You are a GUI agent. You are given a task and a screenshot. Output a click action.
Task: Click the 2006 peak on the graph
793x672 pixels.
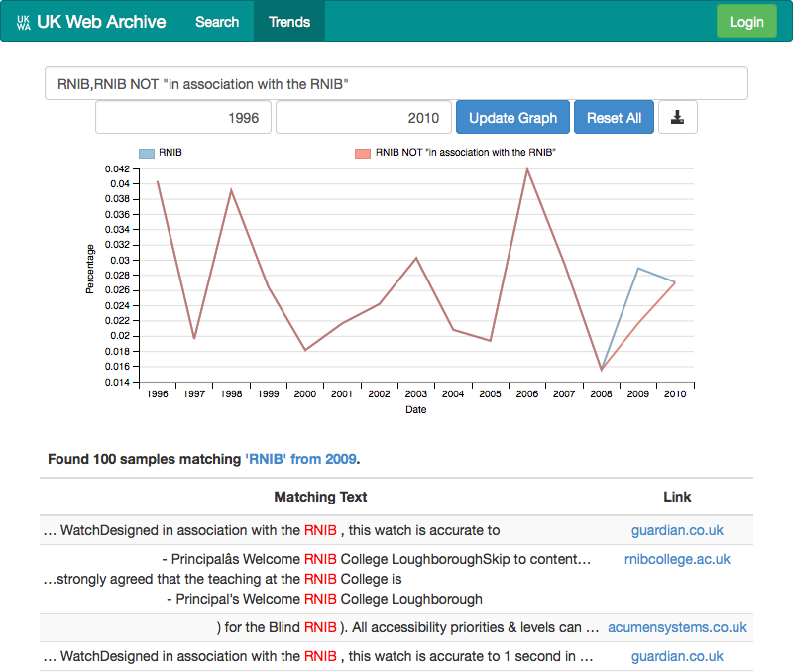pyautogui.click(x=527, y=169)
